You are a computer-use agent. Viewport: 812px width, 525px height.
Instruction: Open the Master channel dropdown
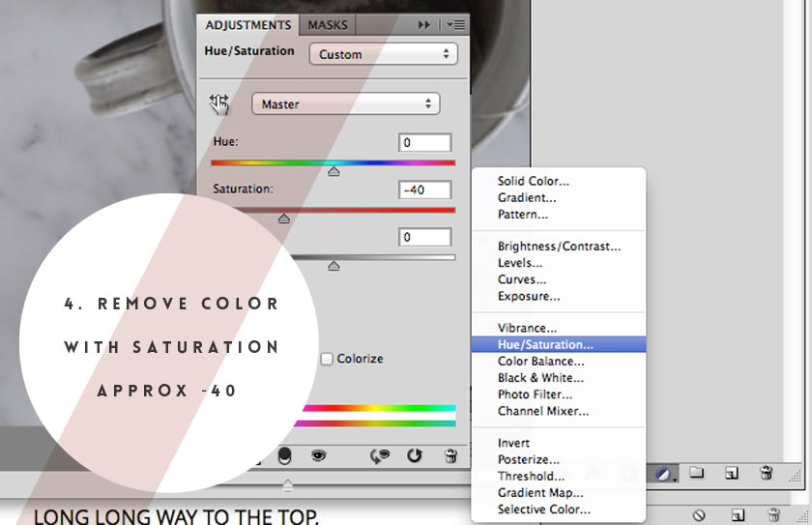click(346, 104)
